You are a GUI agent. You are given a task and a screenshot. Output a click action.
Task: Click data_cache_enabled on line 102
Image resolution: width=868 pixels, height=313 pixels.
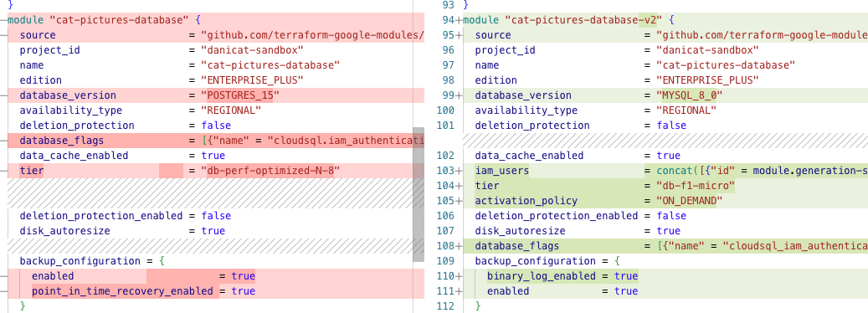[x=529, y=156]
